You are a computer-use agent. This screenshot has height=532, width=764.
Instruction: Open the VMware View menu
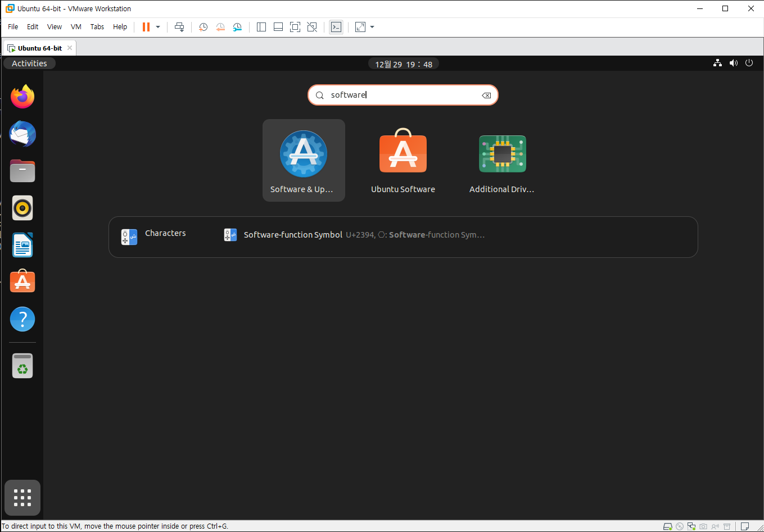(55, 27)
